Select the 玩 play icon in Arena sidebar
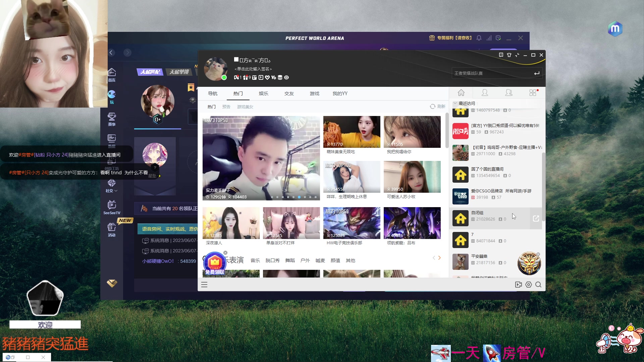This screenshot has width=644, height=362. (112, 97)
